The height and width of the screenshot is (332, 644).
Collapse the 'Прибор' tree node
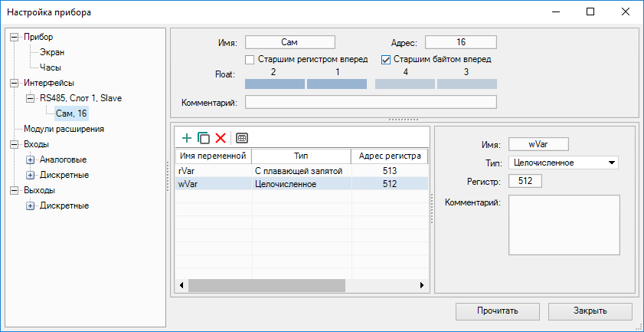pos(15,37)
